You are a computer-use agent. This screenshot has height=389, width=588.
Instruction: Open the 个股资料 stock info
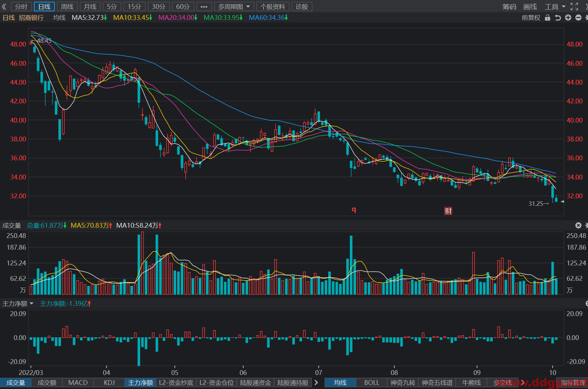click(x=273, y=7)
